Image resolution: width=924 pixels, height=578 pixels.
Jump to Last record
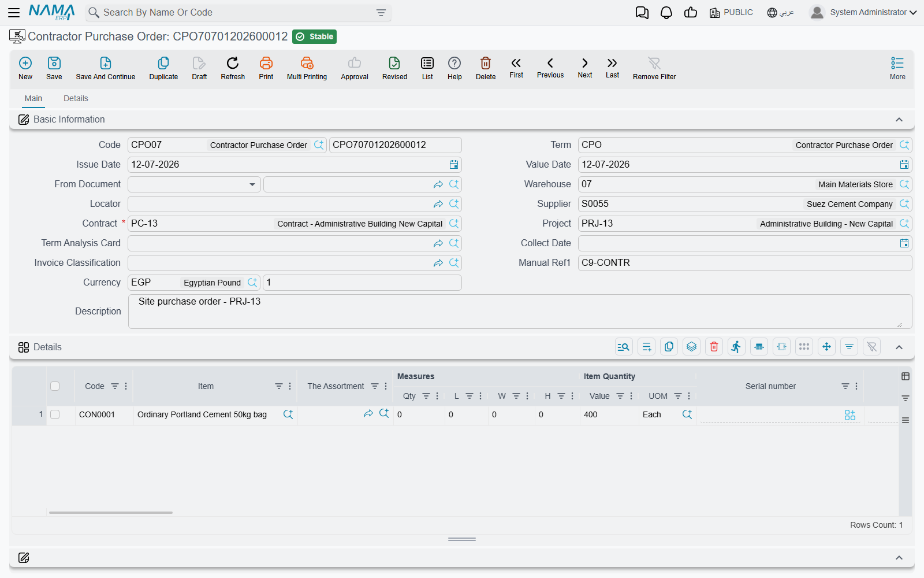click(x=612, y=68)
